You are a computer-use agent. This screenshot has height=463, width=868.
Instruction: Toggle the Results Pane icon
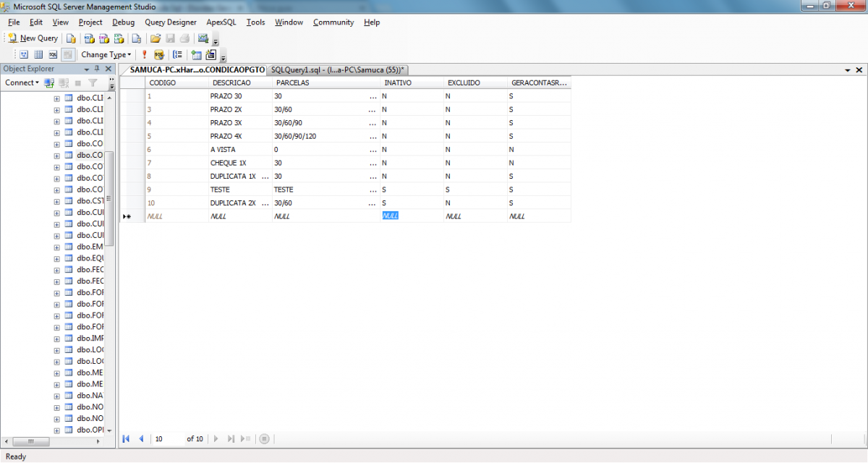tap(67, 54)
